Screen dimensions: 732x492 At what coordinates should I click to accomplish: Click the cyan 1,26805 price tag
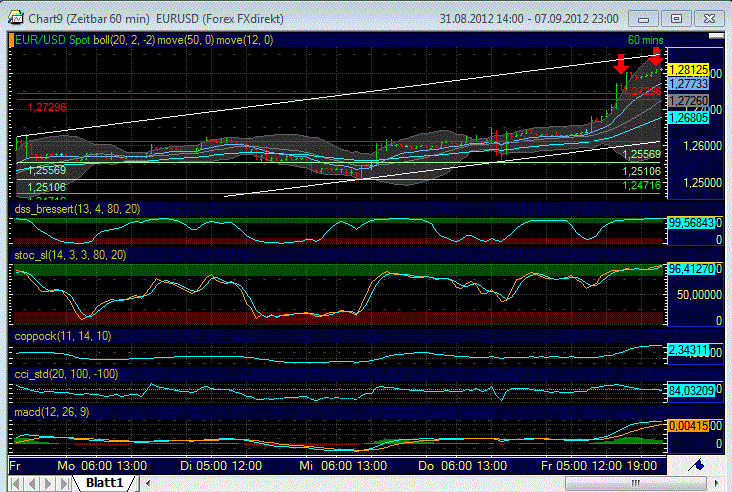tap(689, 118)
